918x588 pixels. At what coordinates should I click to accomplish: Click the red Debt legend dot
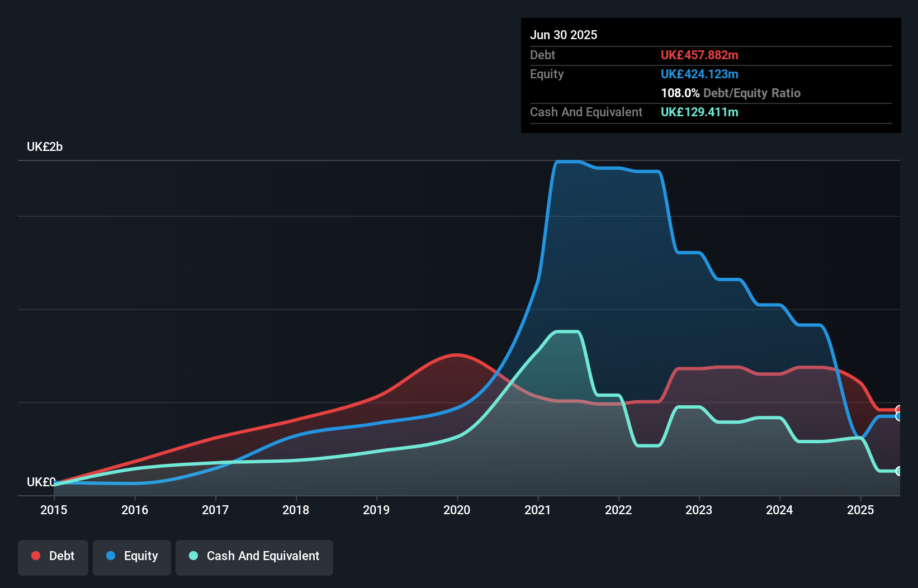pos(36,556)
